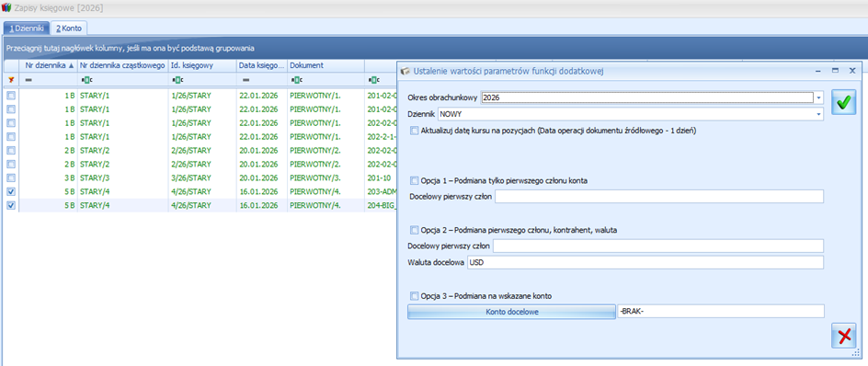Click the Zapisy księgowe window icon in title bar
The width and height of the screenshot is (868, 366).
point(6,8)
